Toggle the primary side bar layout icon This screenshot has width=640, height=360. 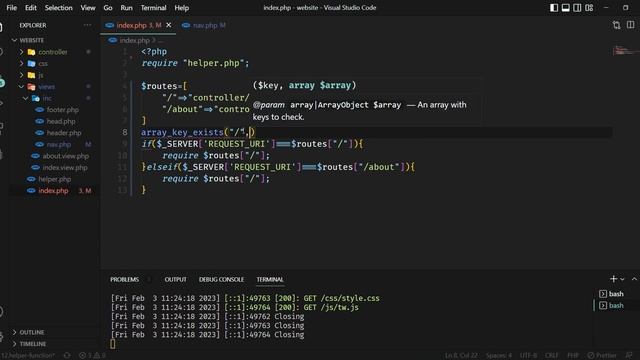pyautogui.click(x=554, y=8)
